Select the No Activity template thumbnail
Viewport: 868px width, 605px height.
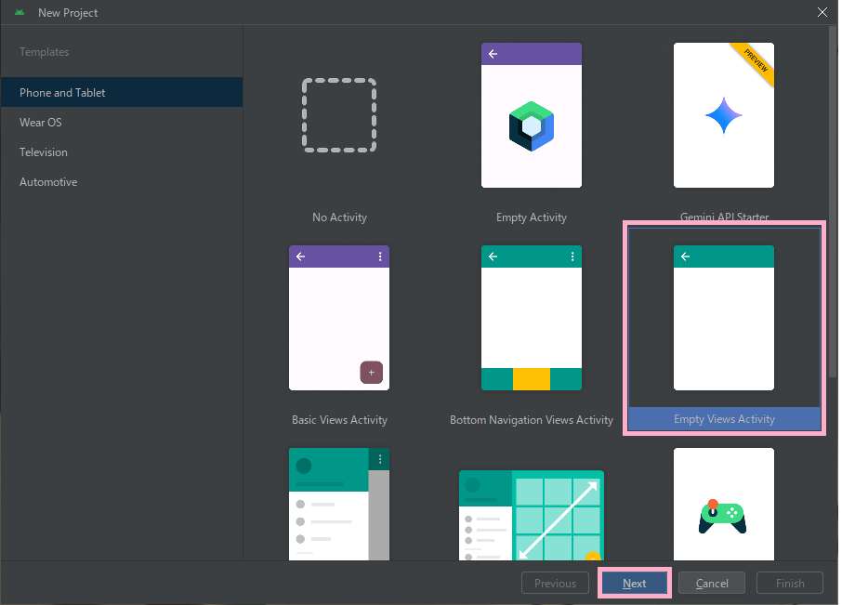pyautogui.click(x=339, y=115)
